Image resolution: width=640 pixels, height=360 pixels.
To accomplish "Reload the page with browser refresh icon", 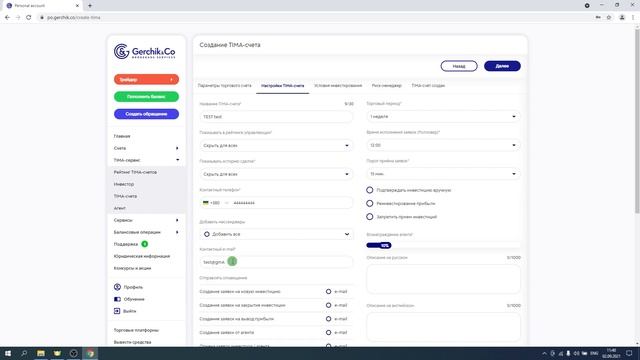I will (29, 18).
